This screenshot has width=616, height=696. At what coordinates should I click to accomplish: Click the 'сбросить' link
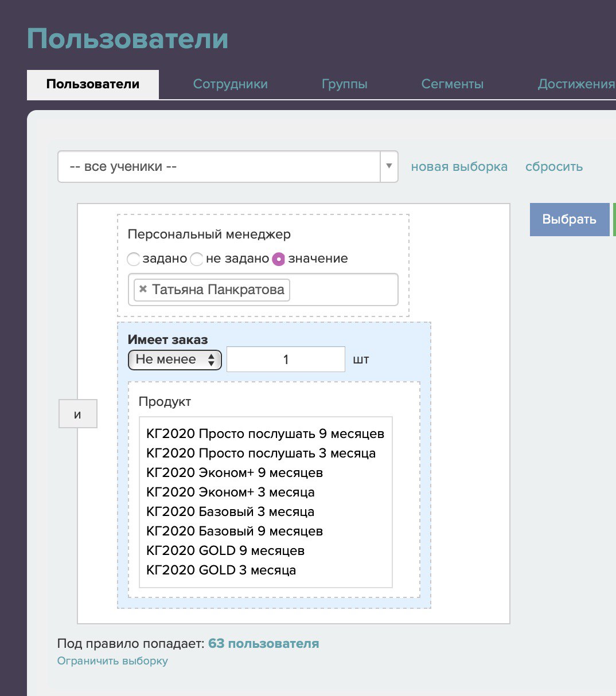[554, 167]
